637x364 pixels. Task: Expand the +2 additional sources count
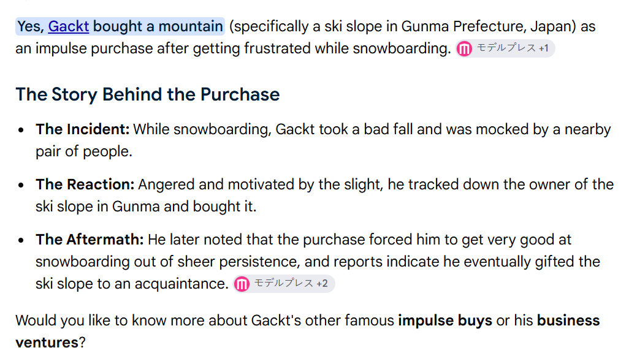click(322, 284)
